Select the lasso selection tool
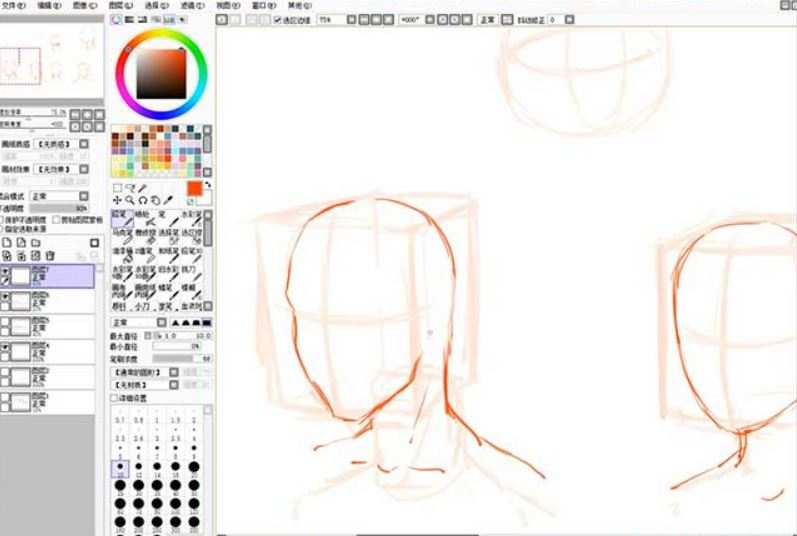Viewport: 797px width, 536px height. click(130, 187)
